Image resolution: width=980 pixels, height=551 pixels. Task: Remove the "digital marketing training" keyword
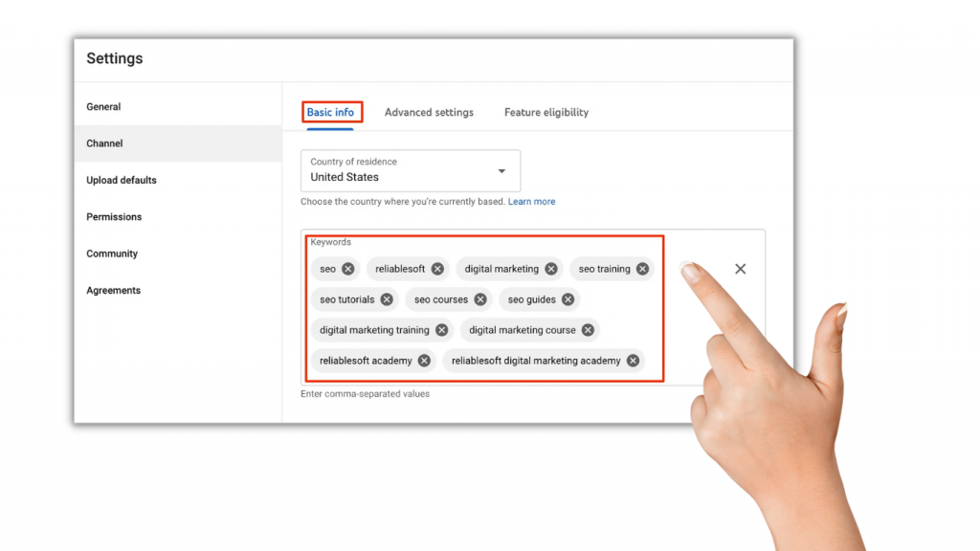coord(442,330)
